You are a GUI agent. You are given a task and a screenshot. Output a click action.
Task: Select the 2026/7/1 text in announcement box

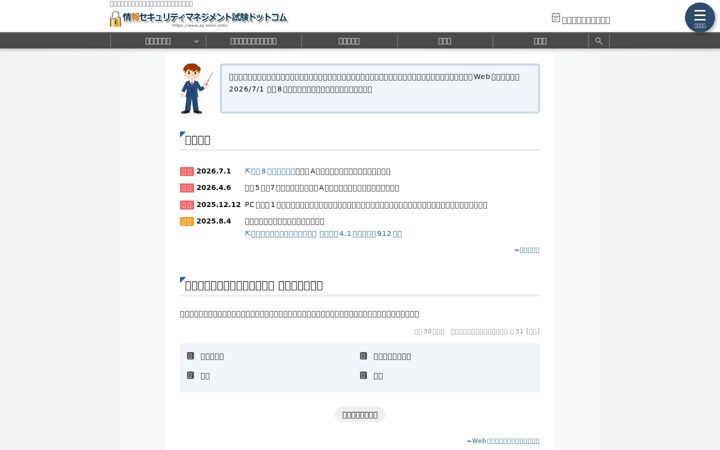(246, 89)
